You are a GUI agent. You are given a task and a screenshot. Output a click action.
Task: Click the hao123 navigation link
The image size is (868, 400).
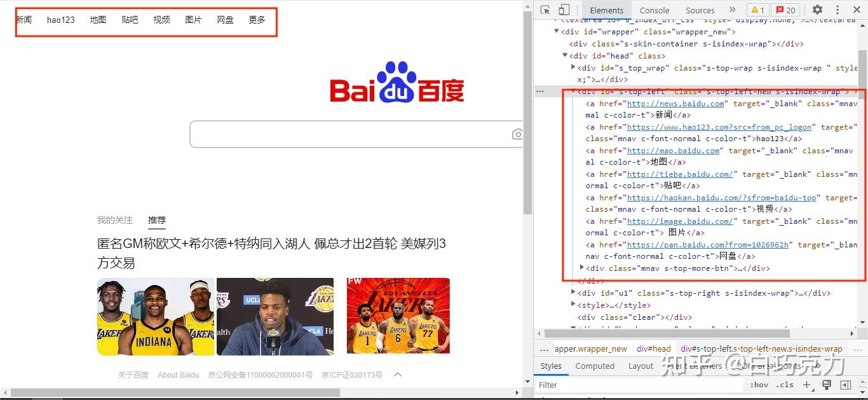click(60, 19)
